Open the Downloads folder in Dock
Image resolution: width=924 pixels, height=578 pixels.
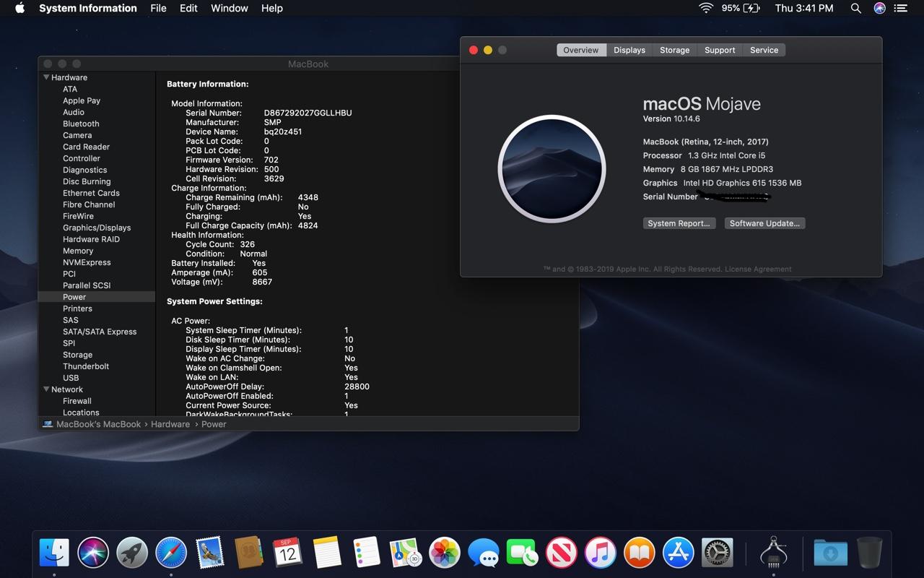click(831, 553)
